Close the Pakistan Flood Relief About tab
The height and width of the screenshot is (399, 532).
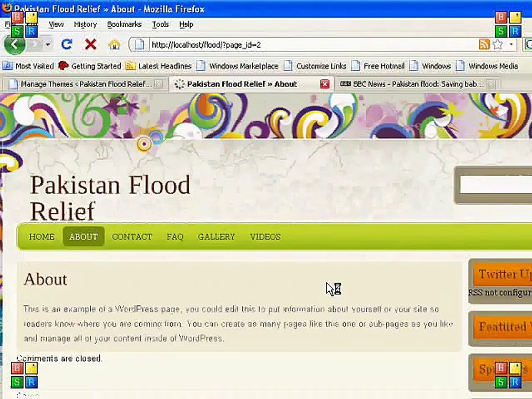click(325, 84)
